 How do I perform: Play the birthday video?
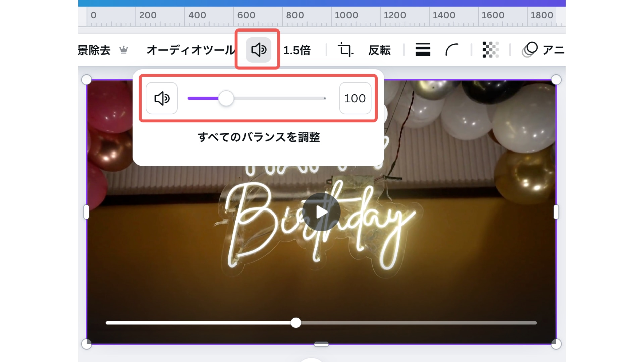(321, 212)
